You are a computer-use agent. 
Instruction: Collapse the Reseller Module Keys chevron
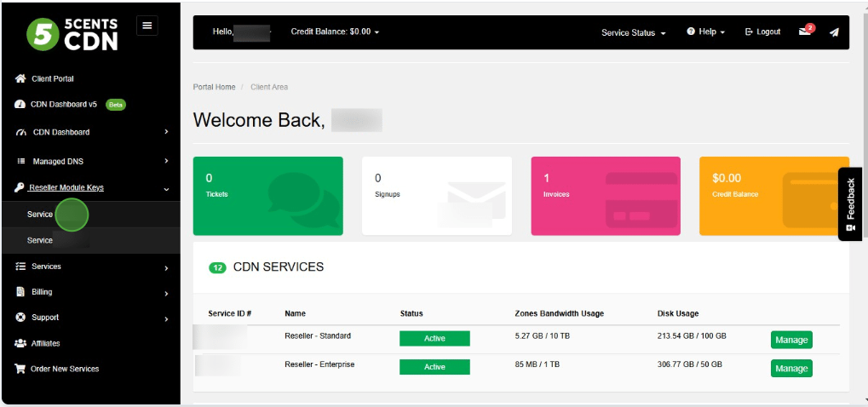166,189
